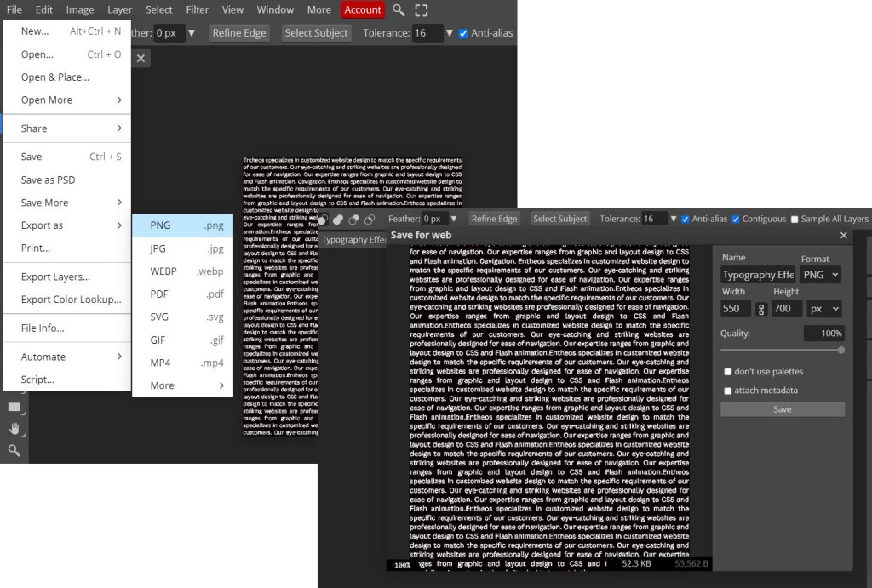Image resolution: width=872 pixels, height=588 pixels.
Task: Check the attach metadata option
Action: (x=727, y=391)
